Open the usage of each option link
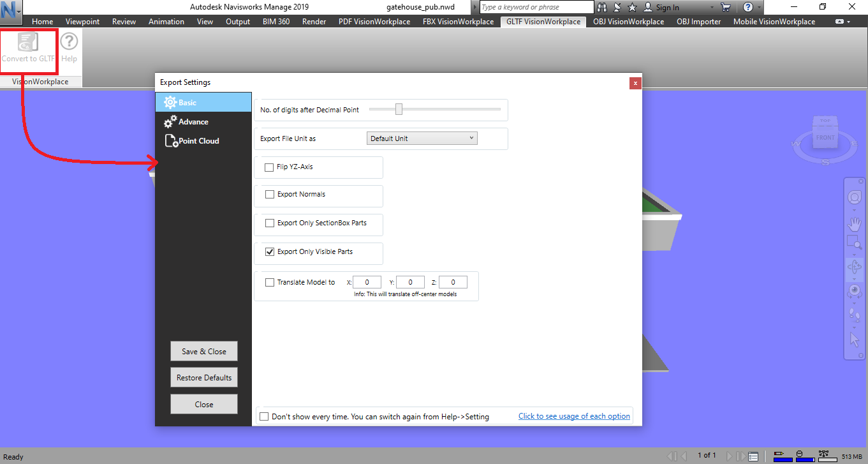Screen dimensions: 868x464 point(574,416)
